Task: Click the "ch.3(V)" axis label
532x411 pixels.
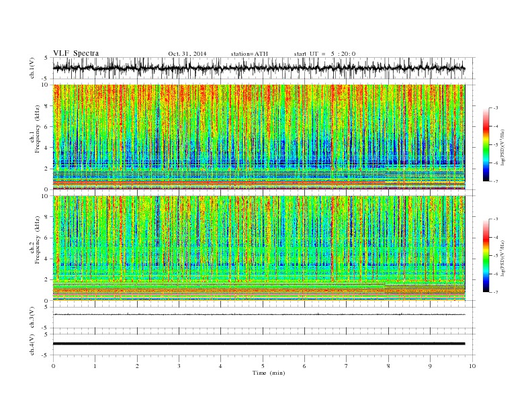Action: 32,318
